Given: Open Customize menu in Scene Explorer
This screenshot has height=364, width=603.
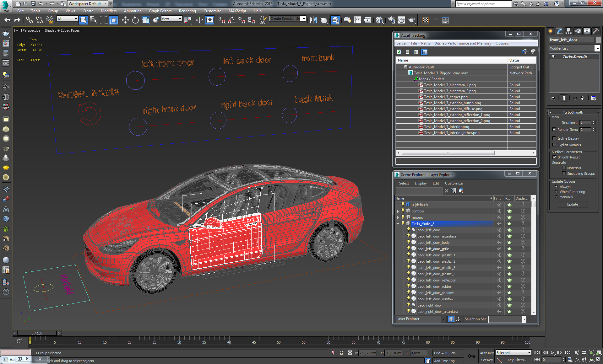Looking at the screenshot, I should (454, 183).
